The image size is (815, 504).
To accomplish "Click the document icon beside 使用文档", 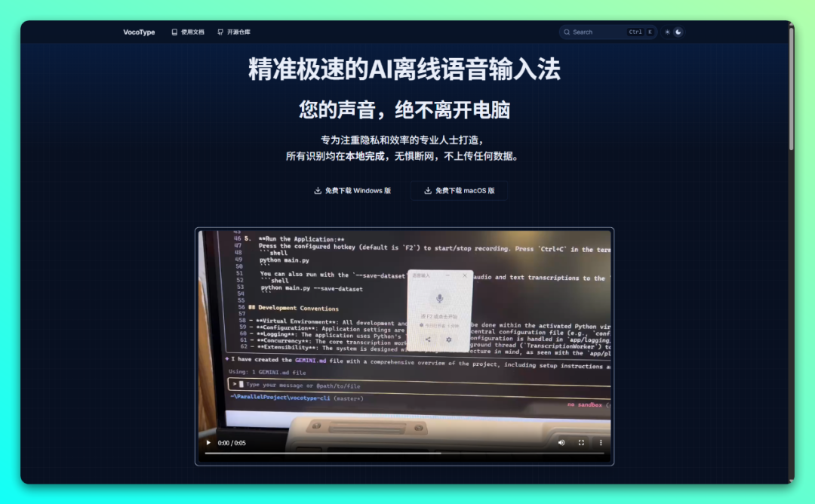I will [173, 32].
